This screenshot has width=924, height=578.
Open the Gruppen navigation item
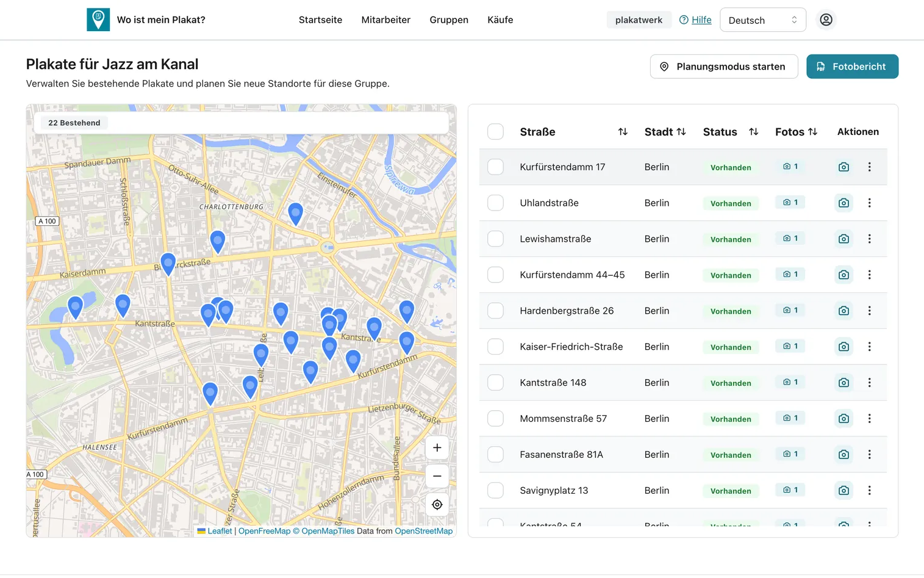(x=449, y=20)
